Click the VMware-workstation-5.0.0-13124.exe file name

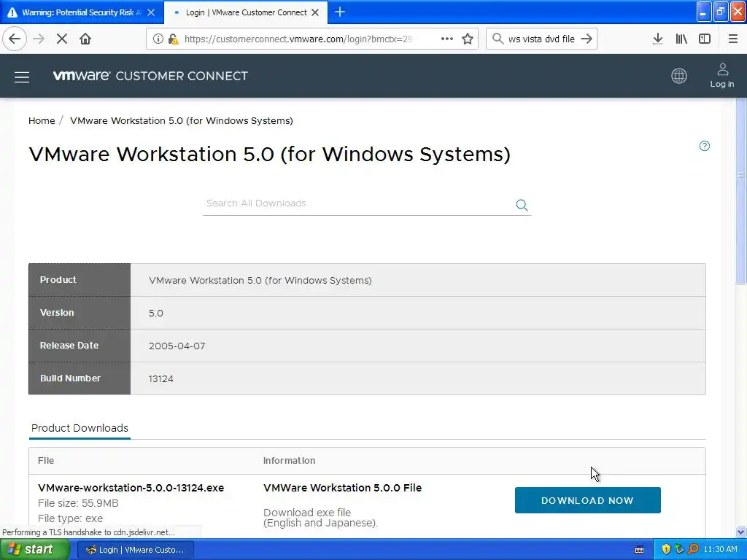(x=131, y=488)
